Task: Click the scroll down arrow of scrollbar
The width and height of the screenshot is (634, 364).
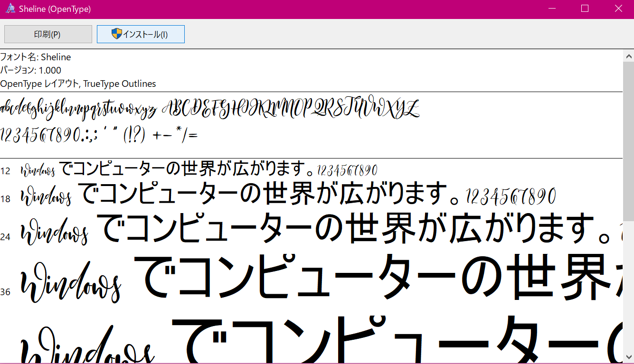Action: [628, 357]
